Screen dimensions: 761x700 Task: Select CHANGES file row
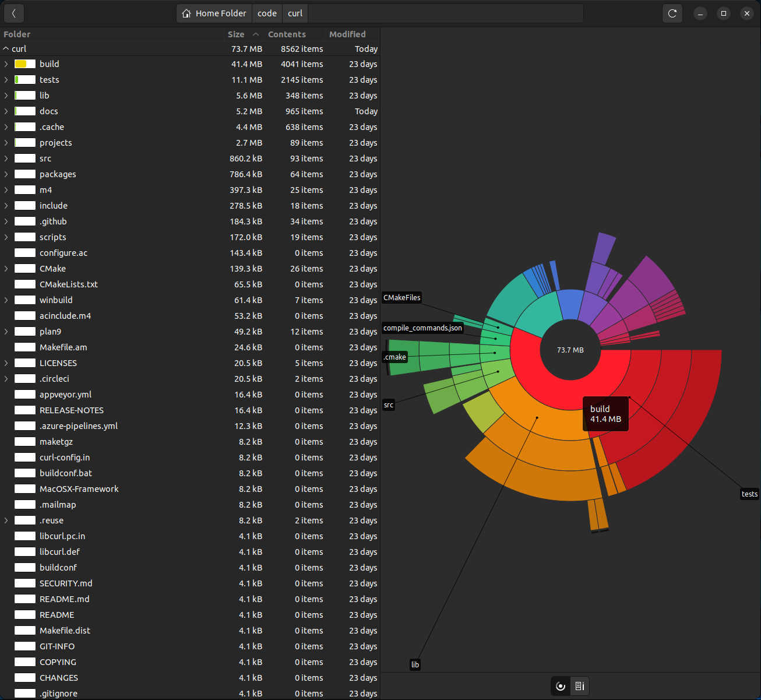pos(190,678)
